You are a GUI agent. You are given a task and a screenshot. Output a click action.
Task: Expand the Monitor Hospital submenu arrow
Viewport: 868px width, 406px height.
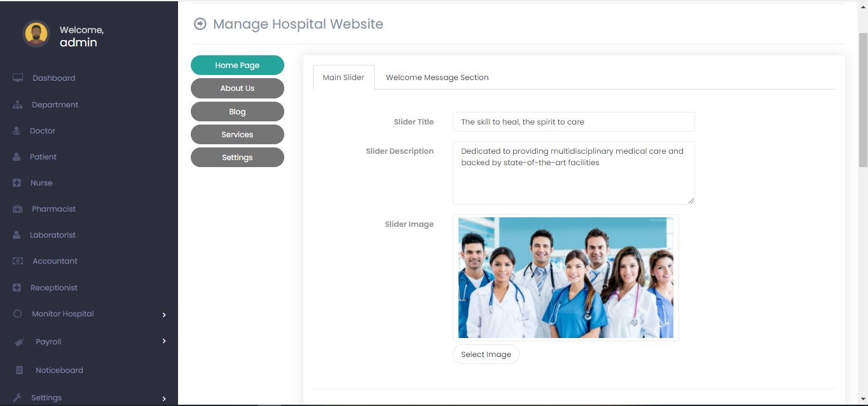coord(164,315)
